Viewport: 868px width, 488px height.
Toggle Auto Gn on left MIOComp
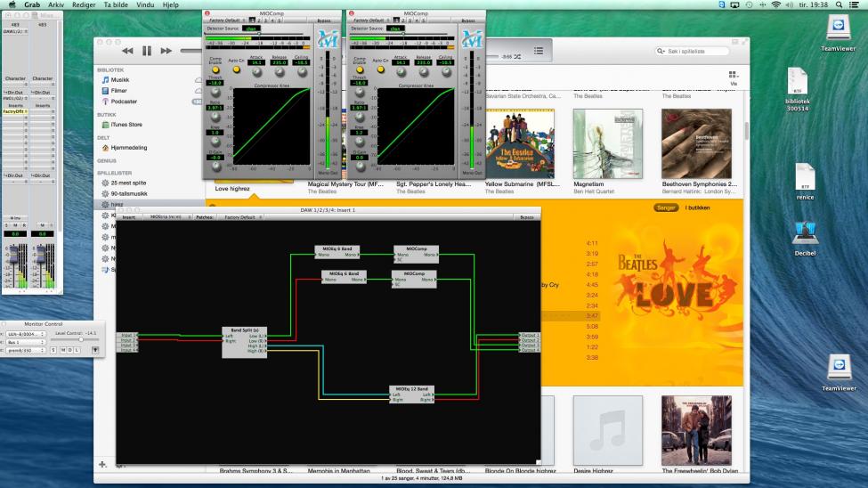pyautogui.click(x=237, y=69)
